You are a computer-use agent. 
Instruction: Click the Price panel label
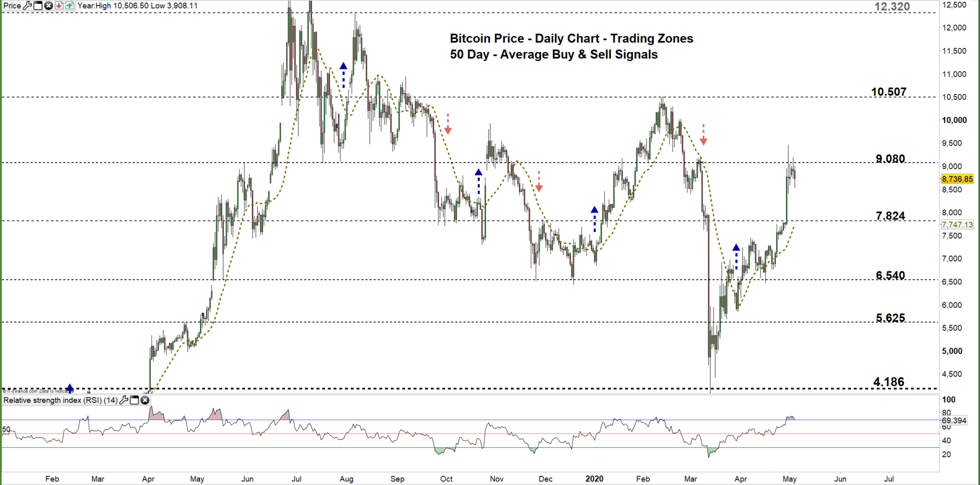tap(12, 6)
